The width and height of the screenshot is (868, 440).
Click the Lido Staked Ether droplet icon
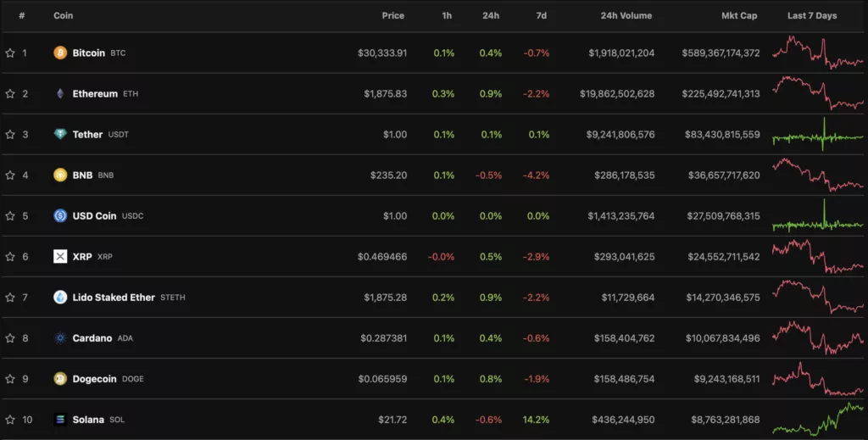(60, 298)
